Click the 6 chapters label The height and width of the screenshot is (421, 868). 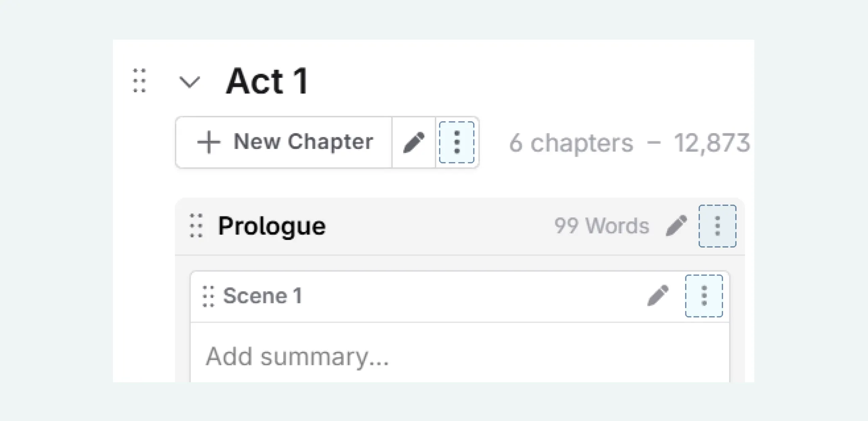tap(571, 143)
